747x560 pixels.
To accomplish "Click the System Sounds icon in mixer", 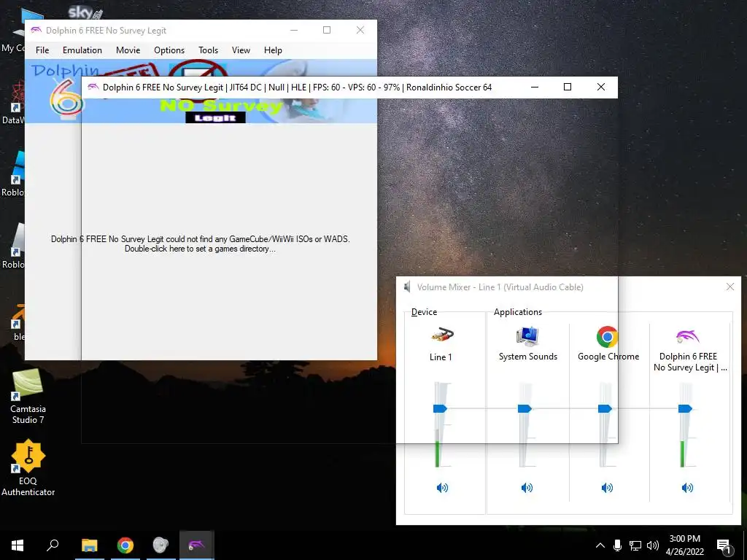I will [x=527, y=335].
